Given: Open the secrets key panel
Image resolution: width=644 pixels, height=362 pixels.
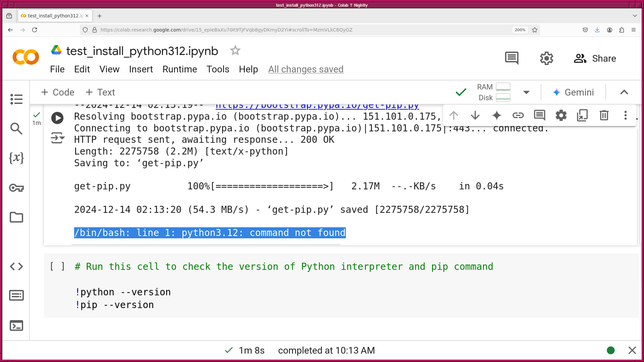Looking at the screenshot, I should click(16, 188).
